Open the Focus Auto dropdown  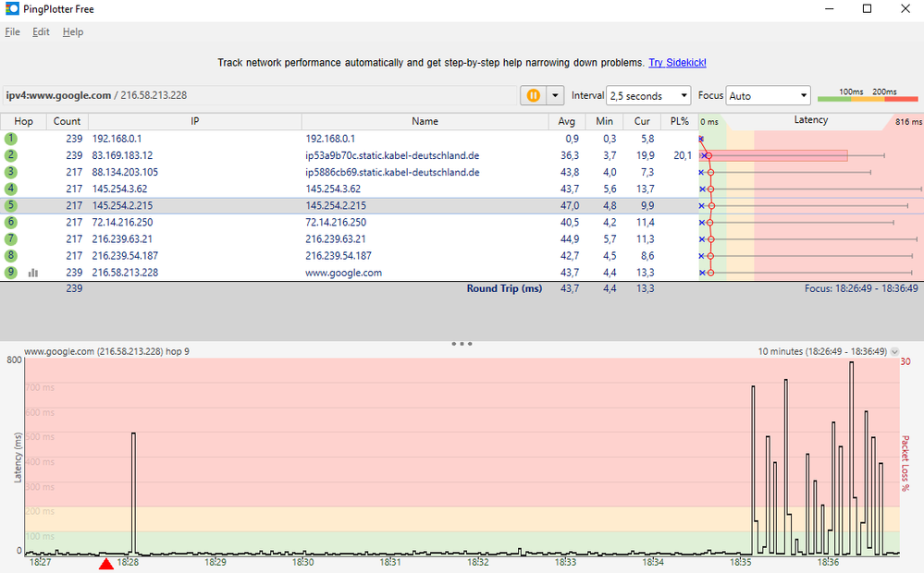coord(768,95)
